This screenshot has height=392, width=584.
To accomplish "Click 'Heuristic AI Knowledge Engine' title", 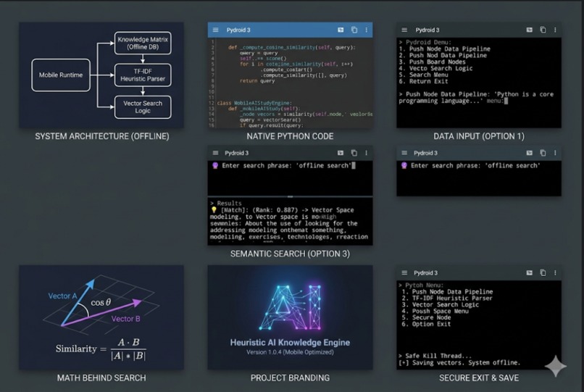I will pos(290,343).
